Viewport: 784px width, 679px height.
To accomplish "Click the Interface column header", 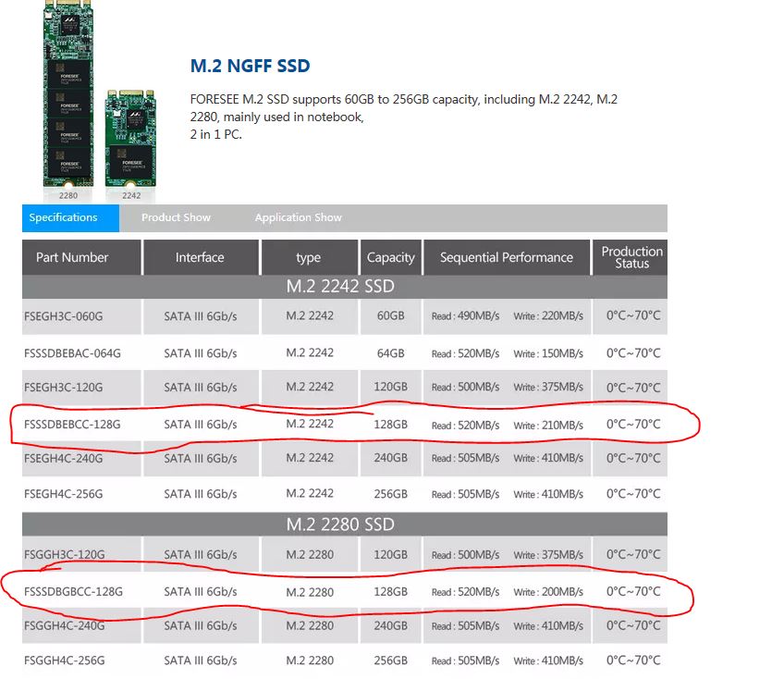I will click(201, 257).
